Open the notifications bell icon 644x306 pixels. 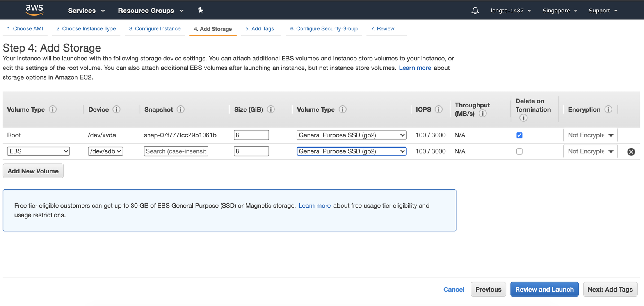pos(475,11)
